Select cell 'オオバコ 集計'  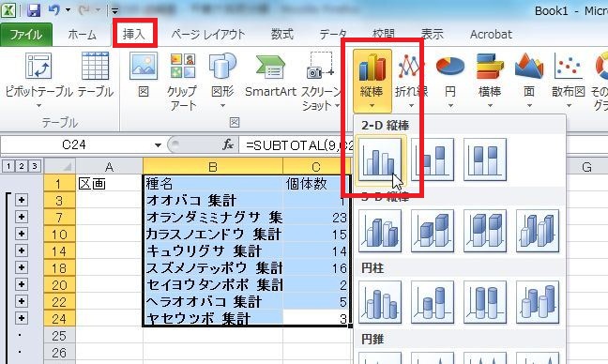click(213, 200)
